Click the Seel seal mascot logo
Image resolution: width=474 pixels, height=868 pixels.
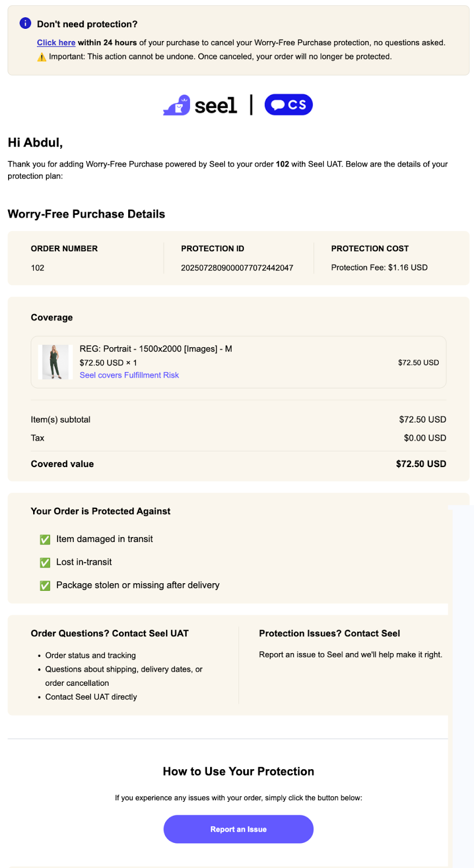point(177,105)
